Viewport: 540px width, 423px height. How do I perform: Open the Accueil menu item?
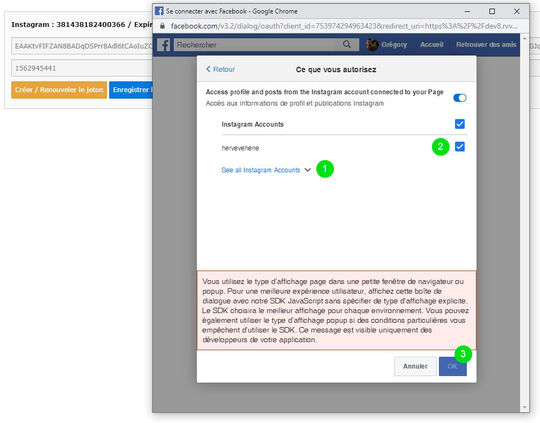(x=432, y=44)
